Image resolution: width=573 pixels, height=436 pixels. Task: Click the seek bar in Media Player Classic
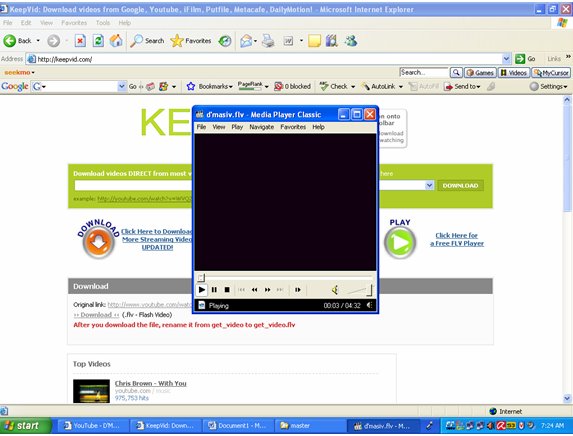285,278
